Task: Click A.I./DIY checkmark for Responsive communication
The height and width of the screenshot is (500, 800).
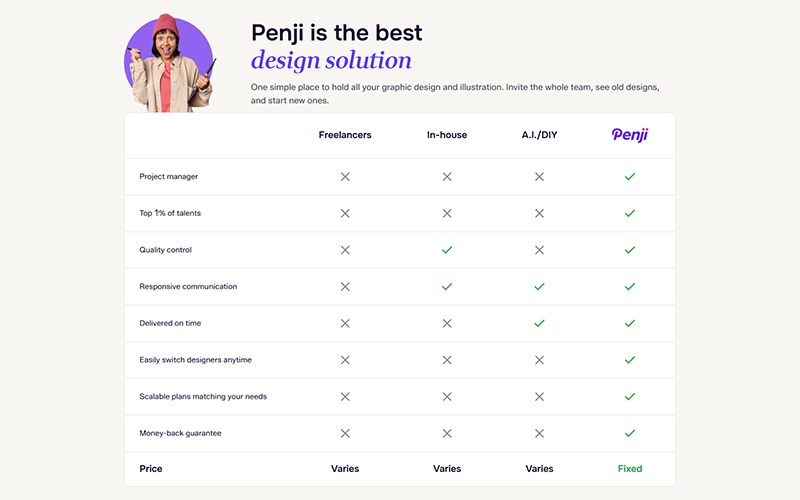Action: click(x=539, y=287)
